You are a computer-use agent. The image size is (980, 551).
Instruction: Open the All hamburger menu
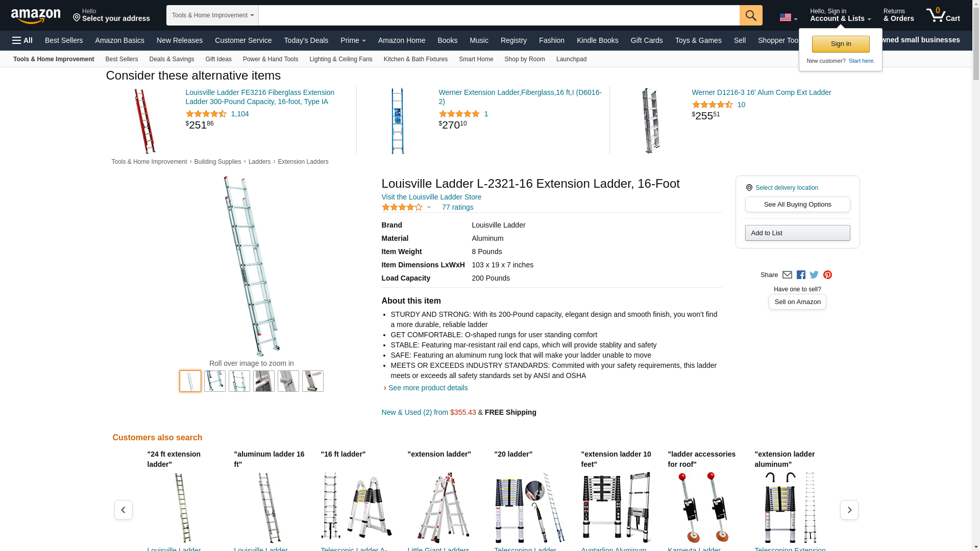pos(22,40)
